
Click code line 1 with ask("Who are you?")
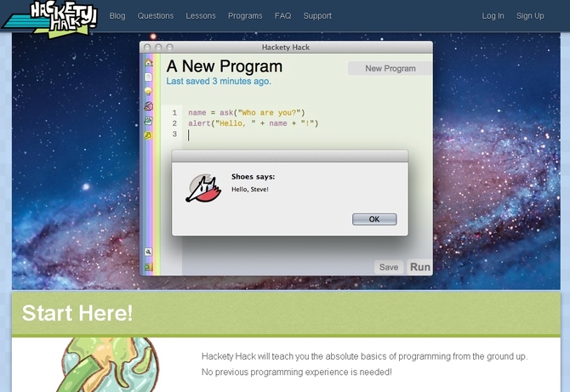point(247,112)
